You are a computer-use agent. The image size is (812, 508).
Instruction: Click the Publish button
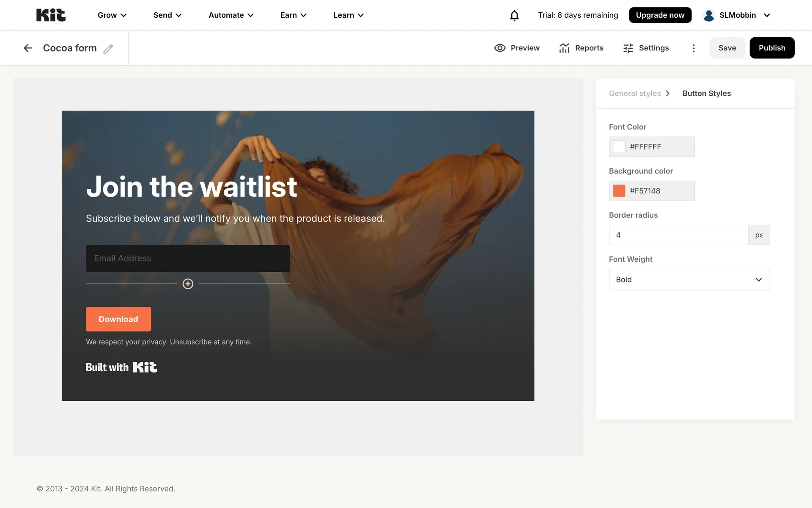[x=772, y=48]
